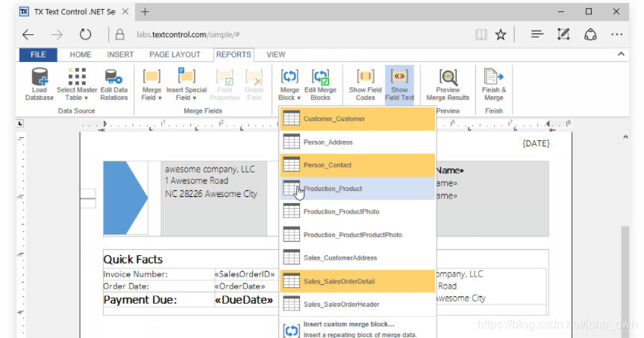Open the Merge Block dropdown
Image resolution: width=644 pixels, height=338 pixels.
click(x=290, y=84)
